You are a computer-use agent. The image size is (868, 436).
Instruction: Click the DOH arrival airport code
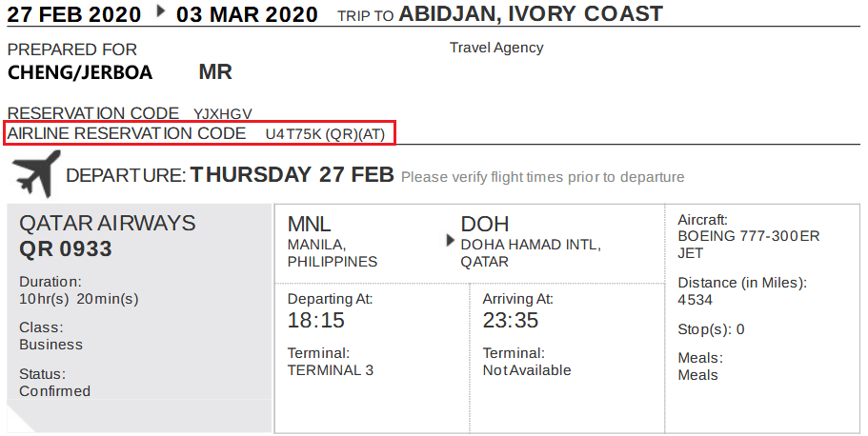pos(484,224)
